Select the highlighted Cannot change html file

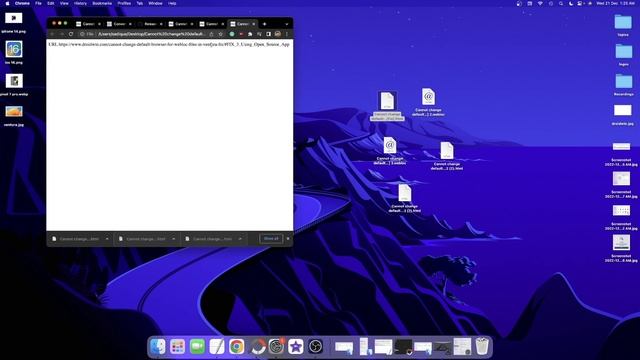pos(387,105)
